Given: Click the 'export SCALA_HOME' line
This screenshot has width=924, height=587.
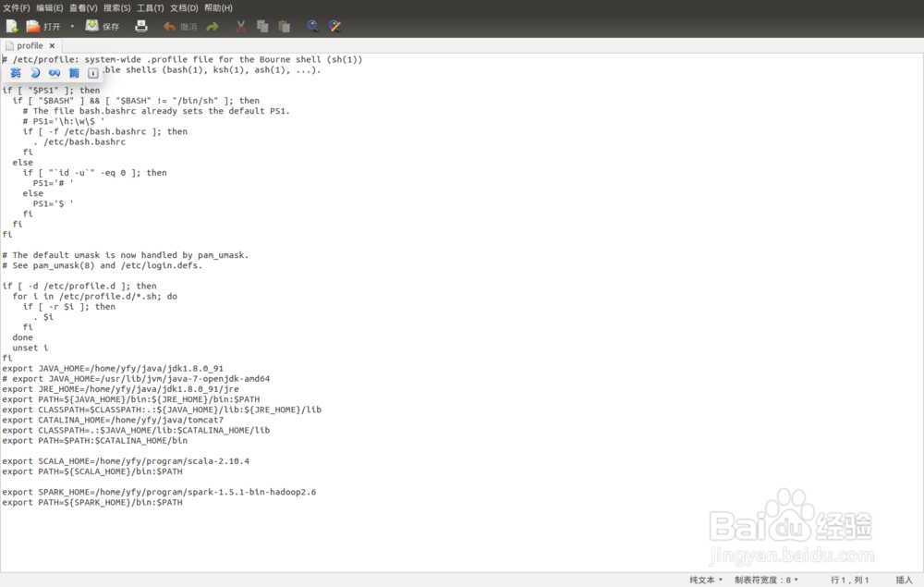Looking at the screenshot, I should point(126,461).
